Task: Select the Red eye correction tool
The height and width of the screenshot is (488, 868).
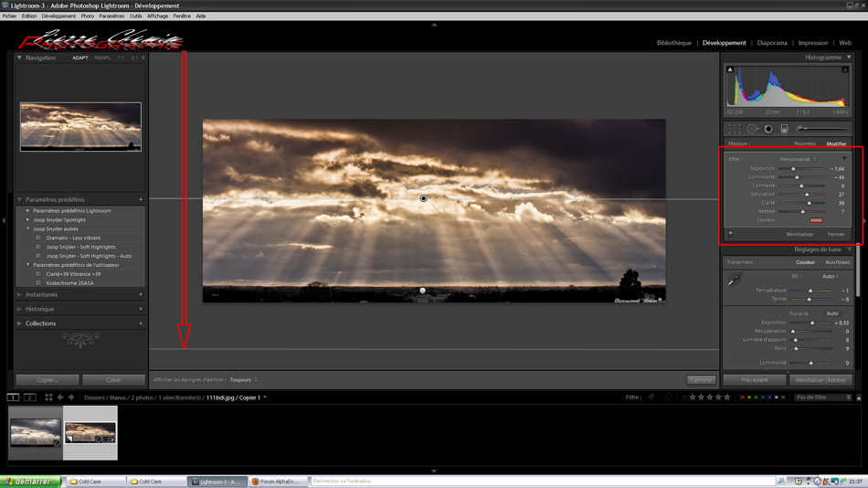Action: point(768,129)
